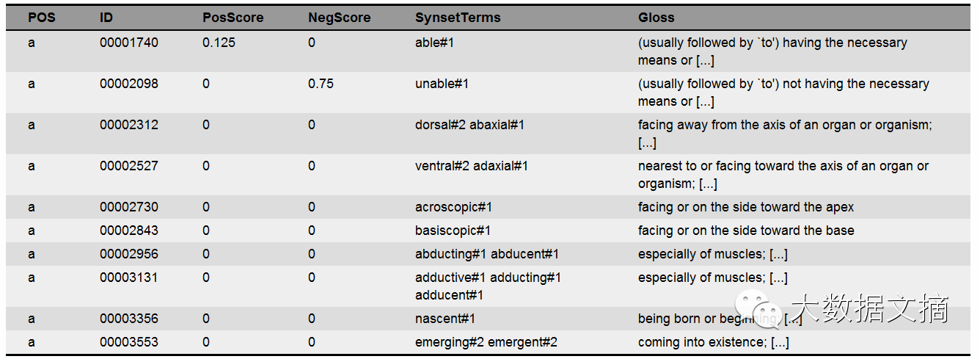Select the 0.125 PosScore value

coord(219,43)
